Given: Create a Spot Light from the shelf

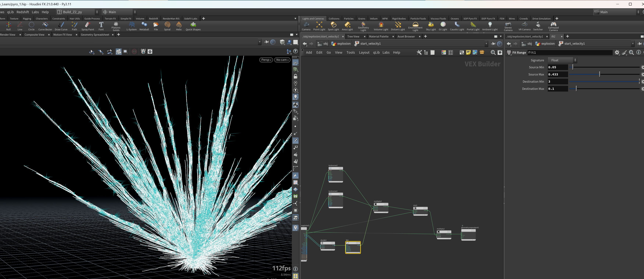Looking at the screenshot, I should (x=333, y=26).
